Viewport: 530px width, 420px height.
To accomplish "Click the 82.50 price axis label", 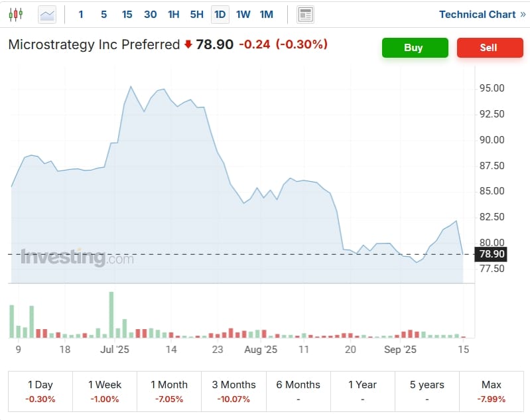I will tap(492, 217).
